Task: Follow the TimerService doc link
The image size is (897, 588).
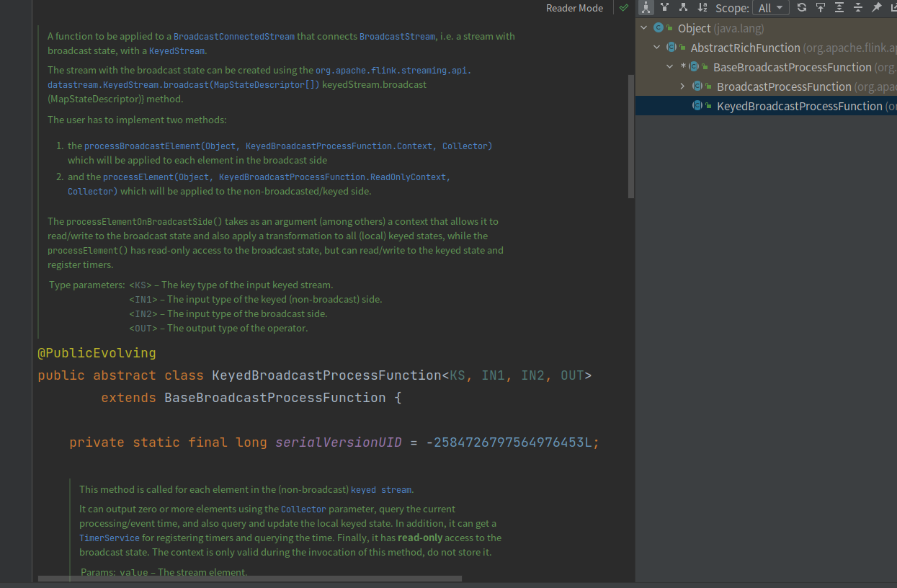Action: pos(110,538)
